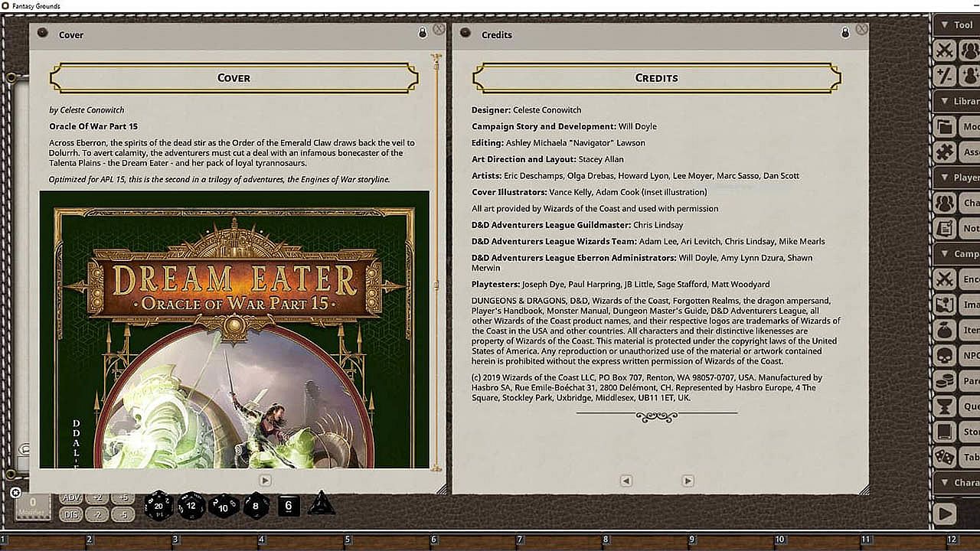Click the play arrow button in sidebar
This screenshot has height=551, width=980.
pos(946,514)
